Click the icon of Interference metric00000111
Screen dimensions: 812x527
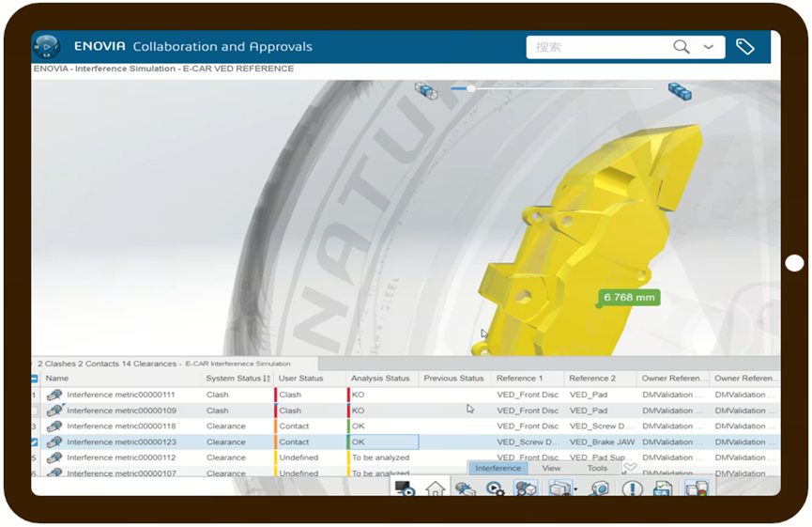pos(54,395)
